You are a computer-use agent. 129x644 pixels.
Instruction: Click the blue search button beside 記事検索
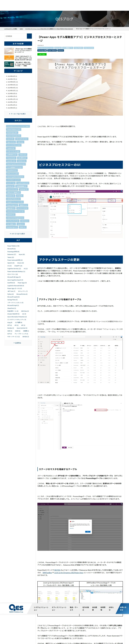point(29,36)
